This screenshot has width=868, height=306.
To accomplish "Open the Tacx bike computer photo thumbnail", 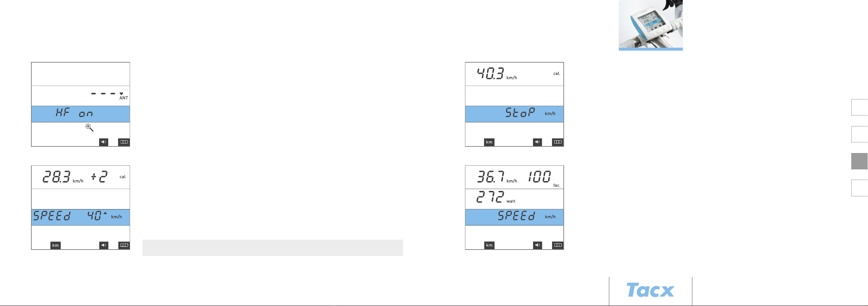I will point(651,25).
